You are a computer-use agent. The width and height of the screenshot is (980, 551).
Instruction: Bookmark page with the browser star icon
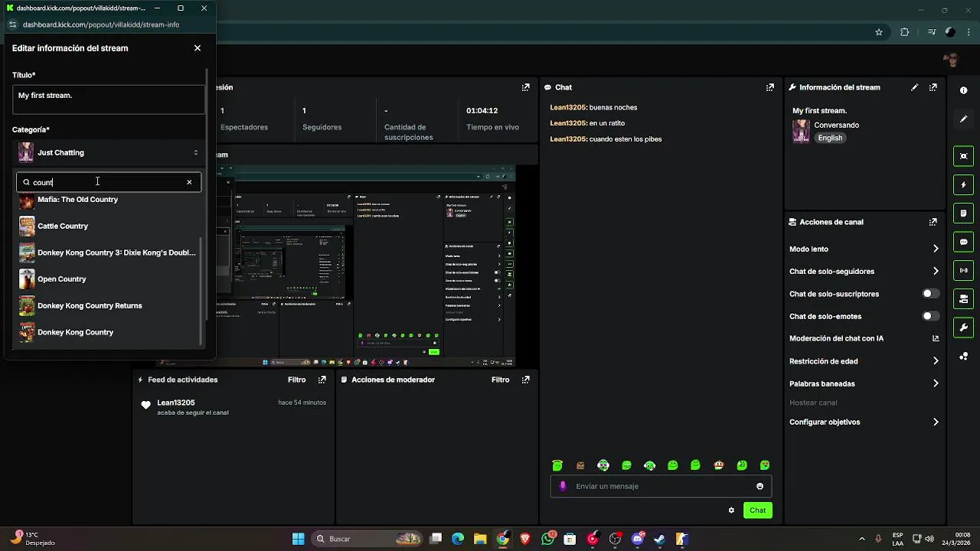pos(879,32)
